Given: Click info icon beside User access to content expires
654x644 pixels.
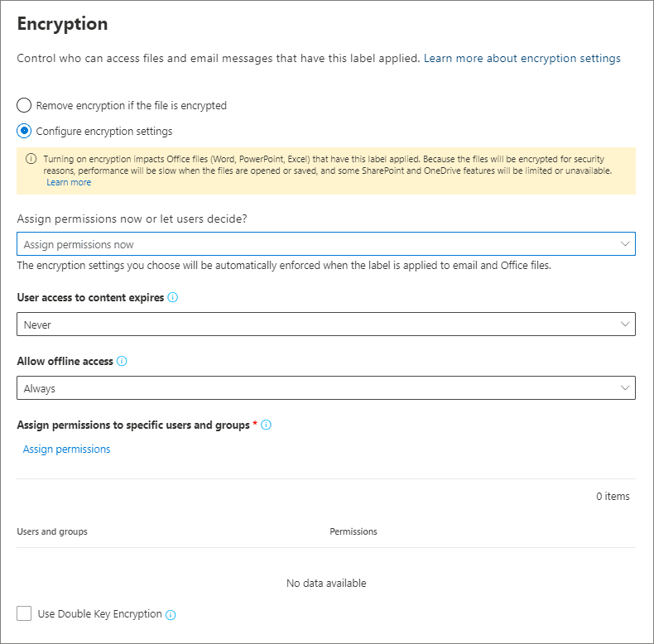Looking at the screenshot, I should tap(172, 298).
